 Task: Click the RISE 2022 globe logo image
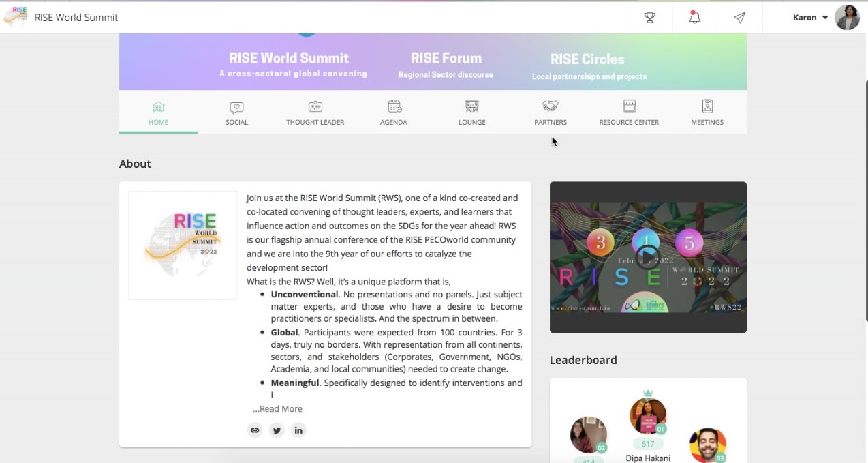click(183, 245)
